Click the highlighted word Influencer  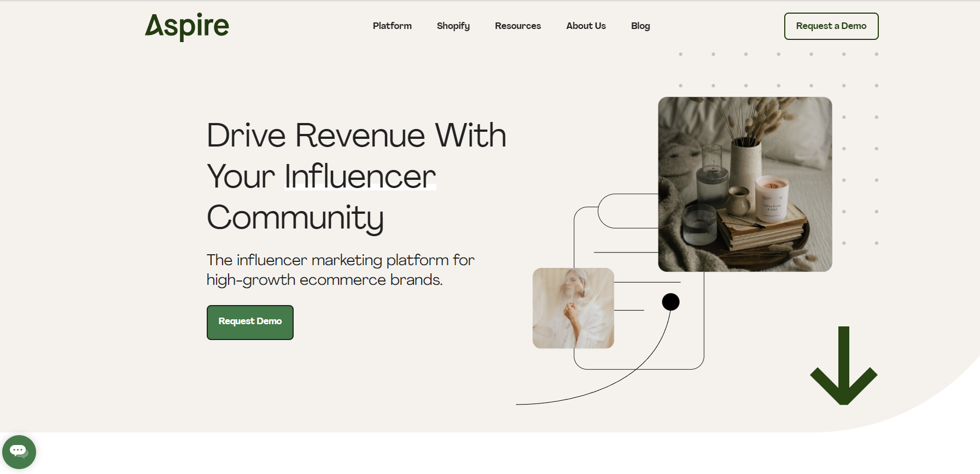pos(360,177)
